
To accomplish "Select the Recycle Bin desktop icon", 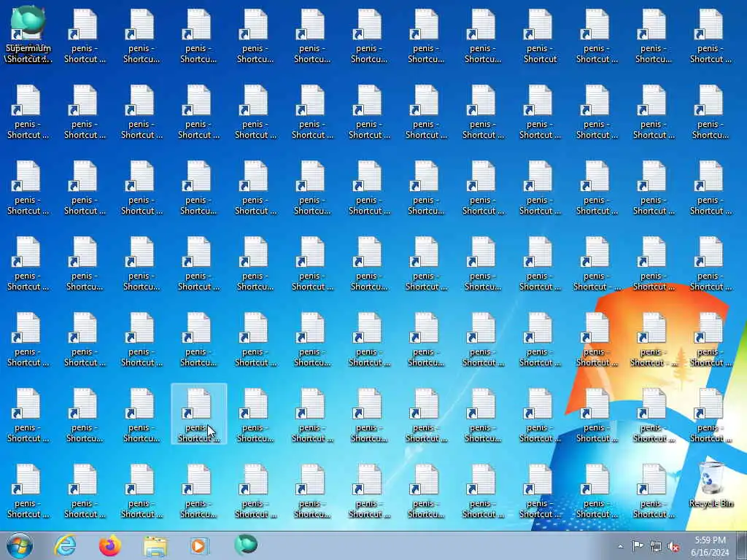I will (711, 485).
